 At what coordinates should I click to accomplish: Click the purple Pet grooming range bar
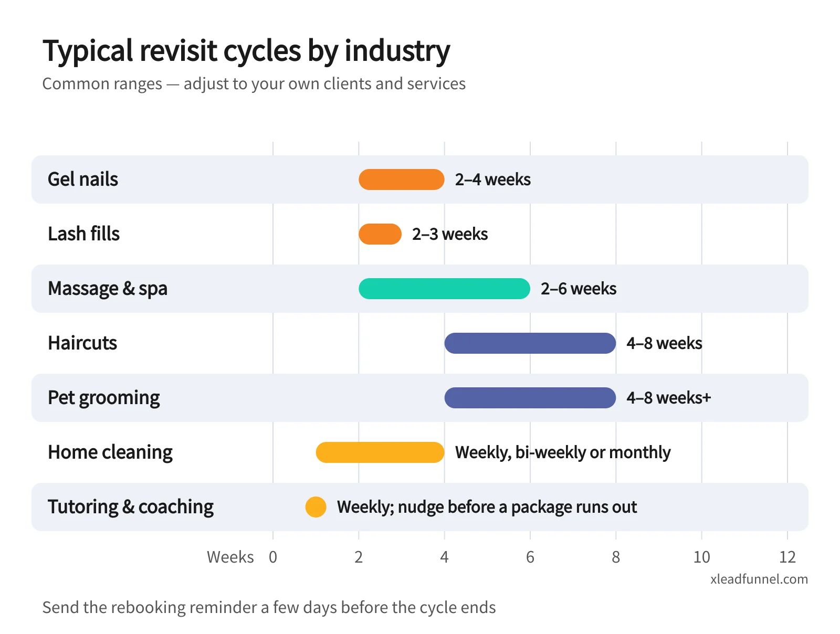[530, 398]
